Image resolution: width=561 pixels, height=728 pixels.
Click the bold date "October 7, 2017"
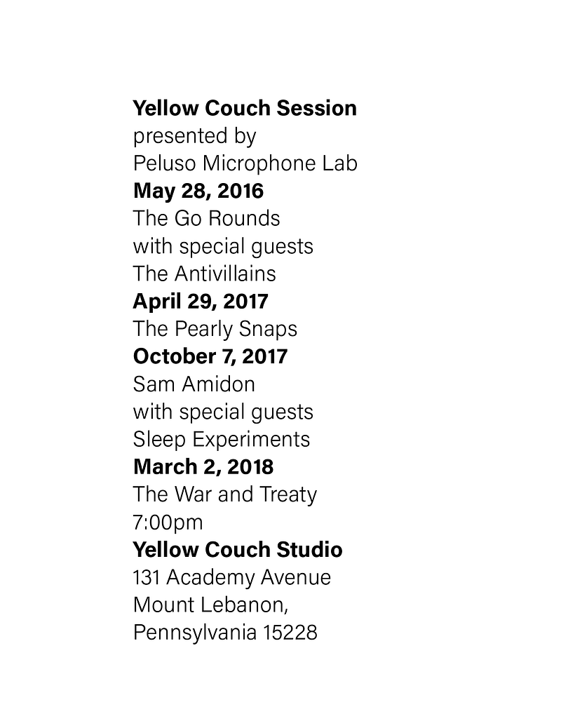pyautogui.click(x=210, y=356)
